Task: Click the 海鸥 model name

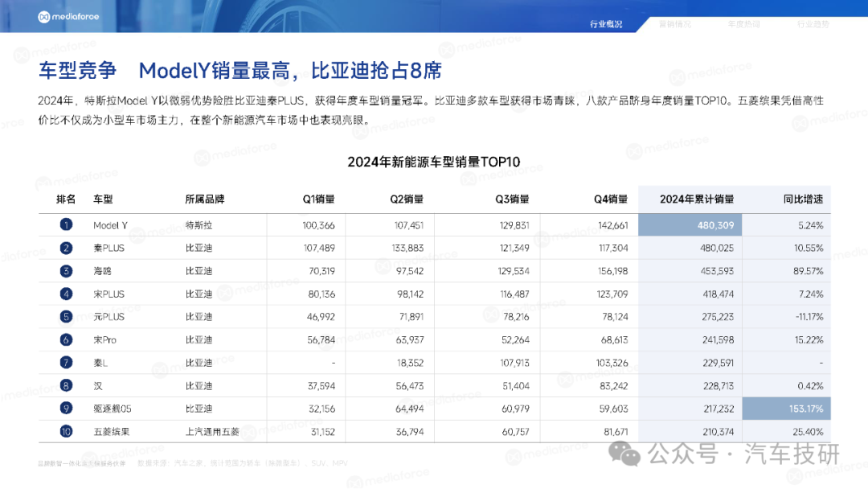Action: click(x=102, y=271)
